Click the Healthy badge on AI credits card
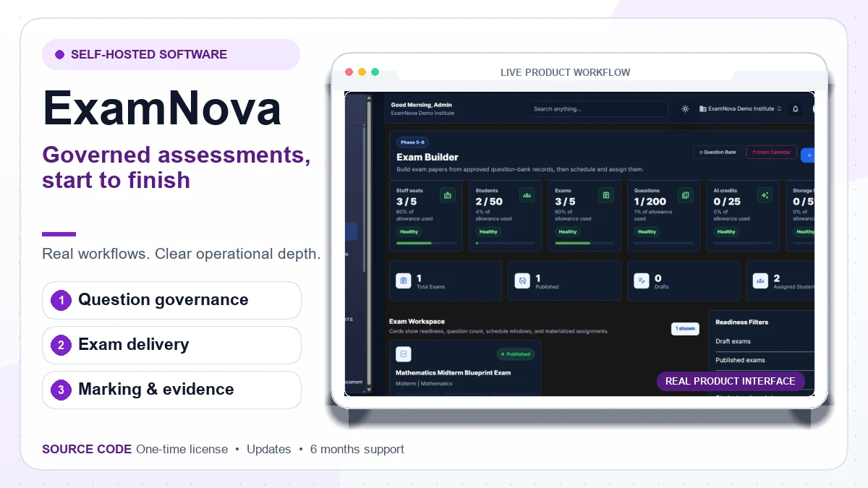Viewport: 868px width, 488px height. point(726,232)
